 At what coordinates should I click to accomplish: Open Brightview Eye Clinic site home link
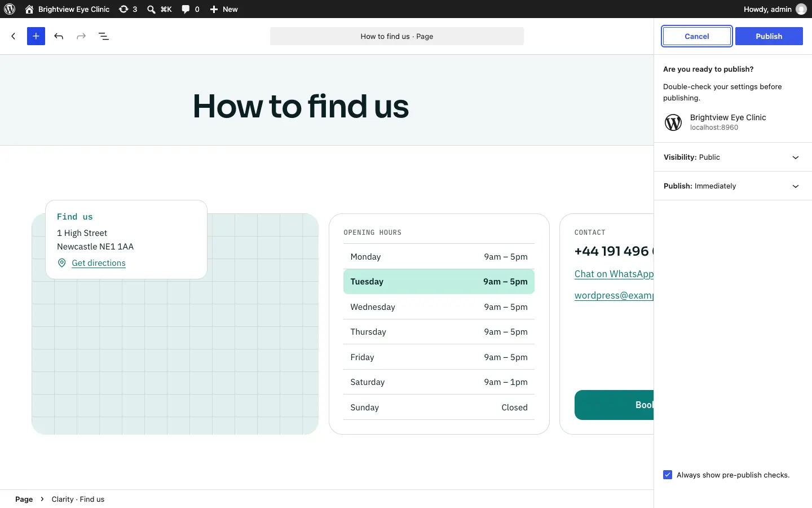[x=67, y=9]
